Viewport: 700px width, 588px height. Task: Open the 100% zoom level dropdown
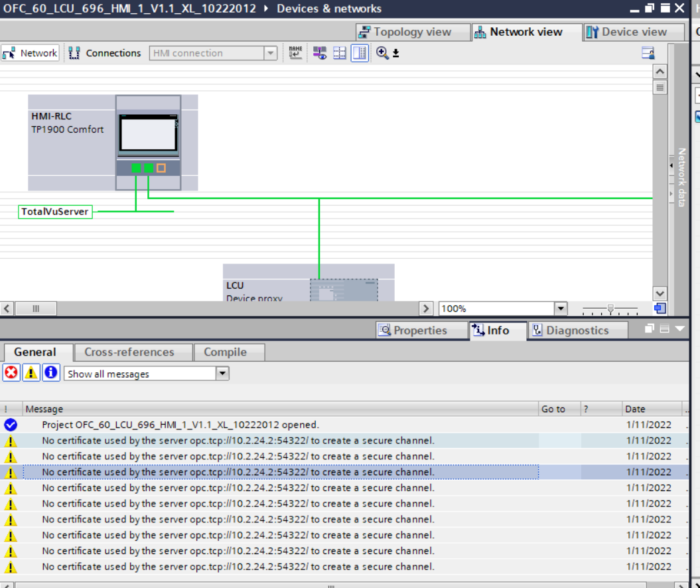tap(561, 309)
